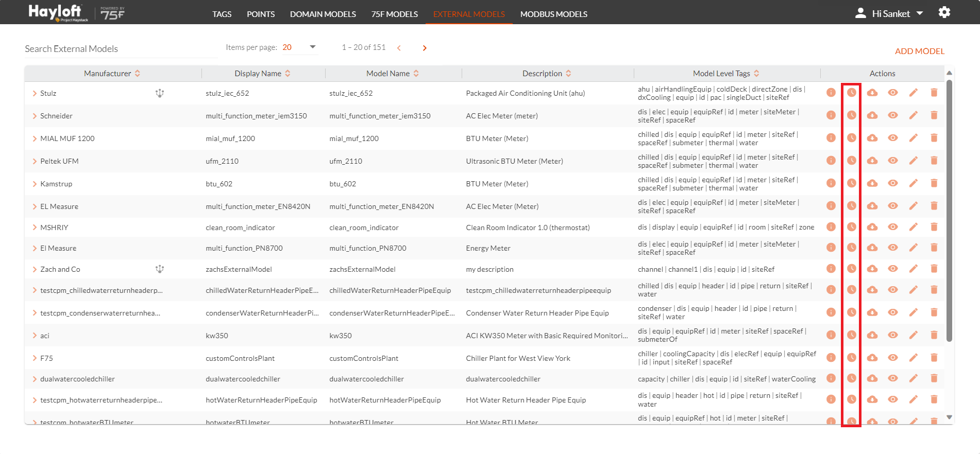Click the ADD MODEL button
The height and width of the screenshot is (454, 980).
coord(920,51)
